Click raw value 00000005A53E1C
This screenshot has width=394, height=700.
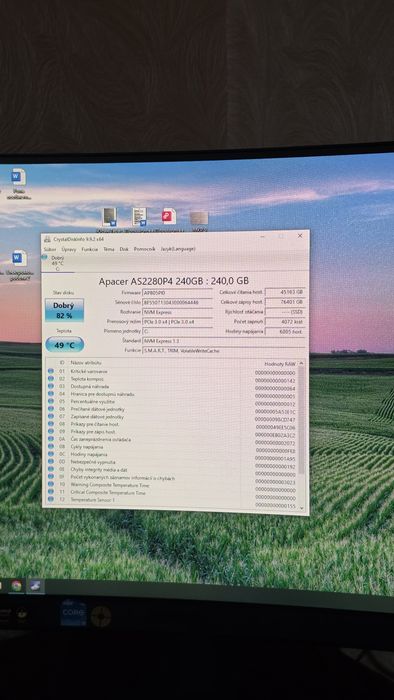[275, 412]
